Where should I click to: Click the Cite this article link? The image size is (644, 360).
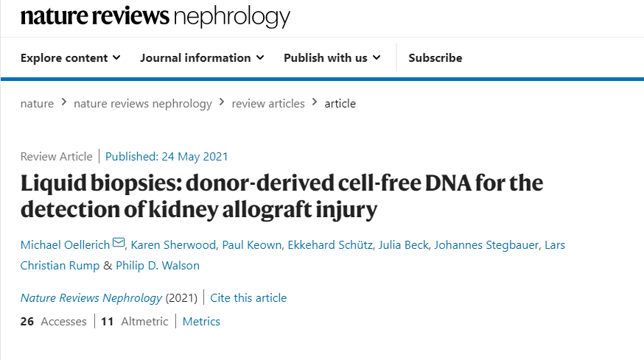click(248, 298)
